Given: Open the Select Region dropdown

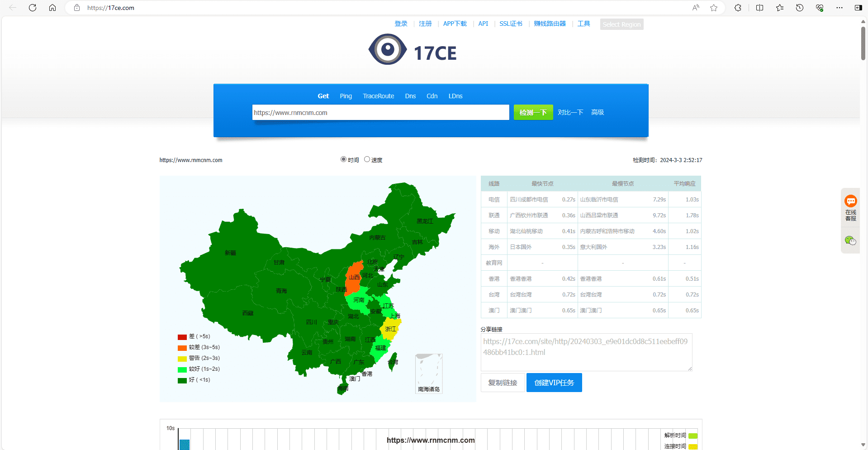Looking at the screenshot, I should [x=621, y=24].
